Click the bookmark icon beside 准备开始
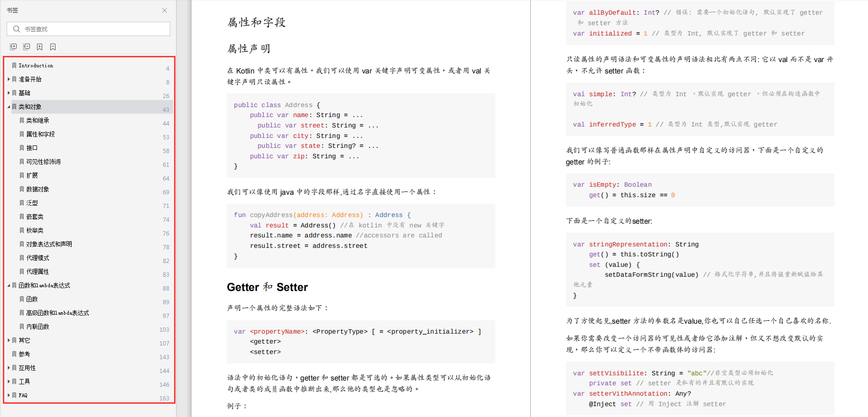Screen dimensions: 868x417 (x=14, y=79)
